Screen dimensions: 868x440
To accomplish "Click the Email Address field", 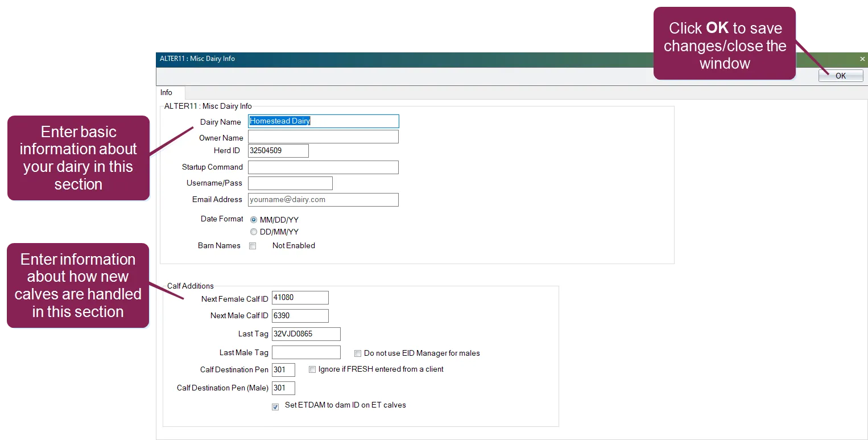I will (x=323, y=200).
